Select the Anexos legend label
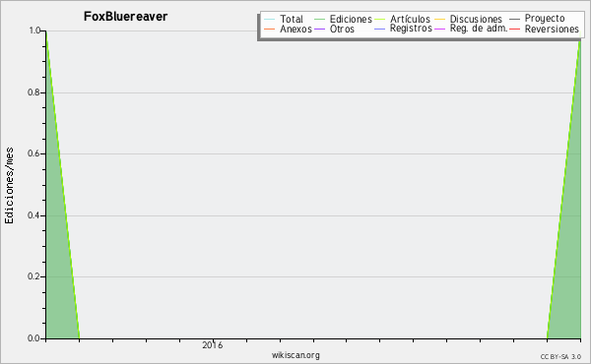The height and width of the screenshot is (364, 591). pyautogui.click(x=295, y=29)
